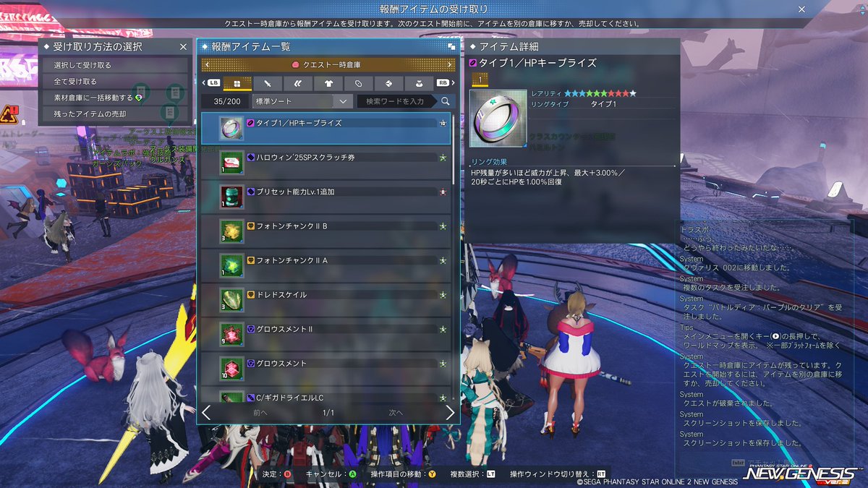
Task: Click the 次へ next page label
Action: [x=396, y=413]
